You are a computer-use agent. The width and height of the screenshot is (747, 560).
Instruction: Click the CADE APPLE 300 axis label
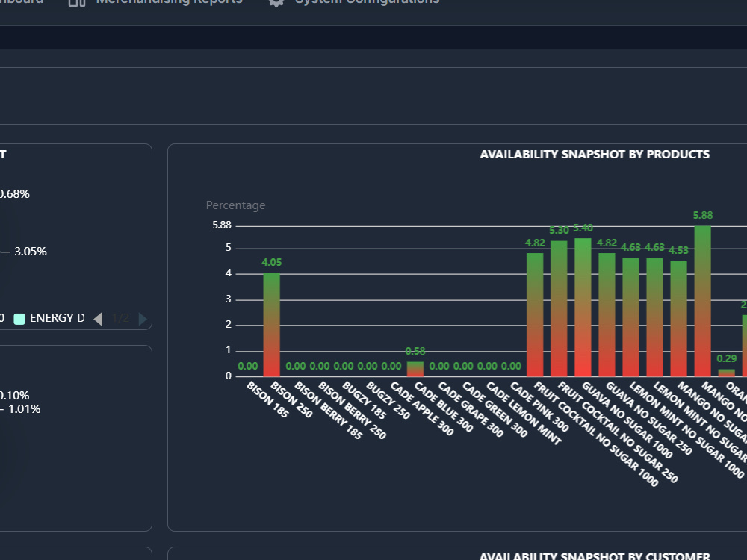(x=421, y=408)
